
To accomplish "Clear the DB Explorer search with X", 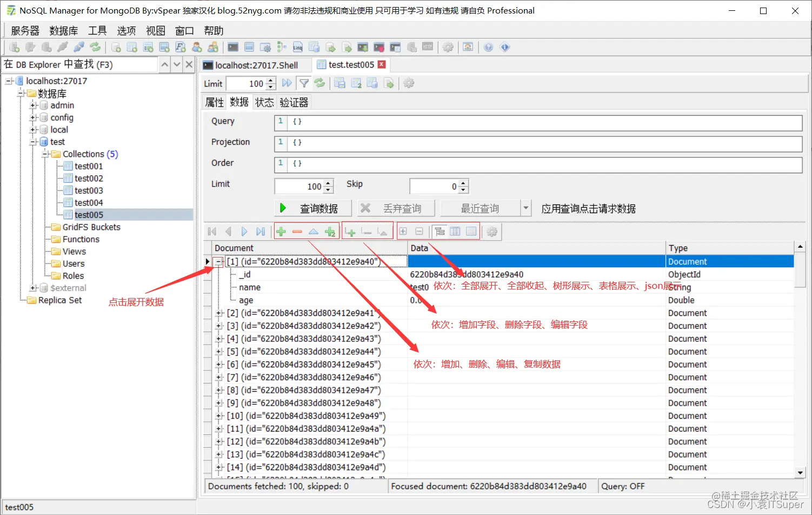I will point(189,64).
